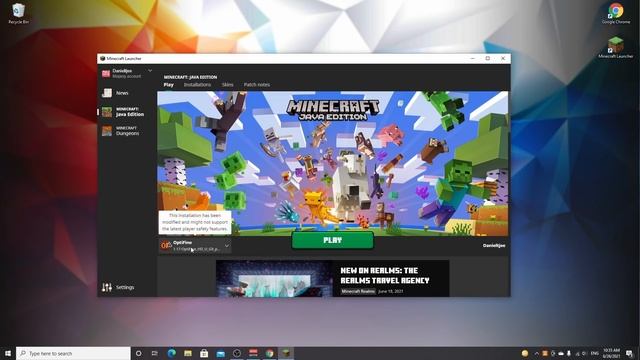Open Google Chrome desktop shortcut
640x360 pixels.
(x=616, y=13)
